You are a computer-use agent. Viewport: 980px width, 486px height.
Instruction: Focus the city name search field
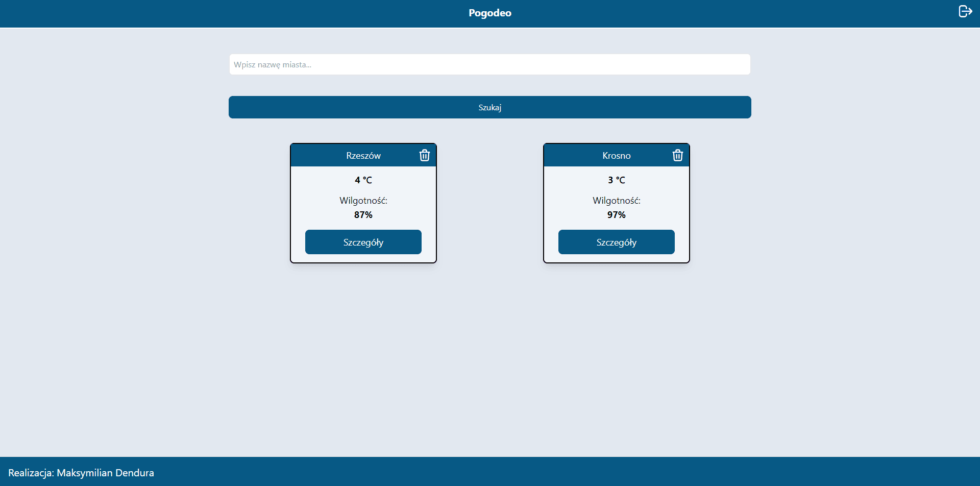tap(490, 64)
